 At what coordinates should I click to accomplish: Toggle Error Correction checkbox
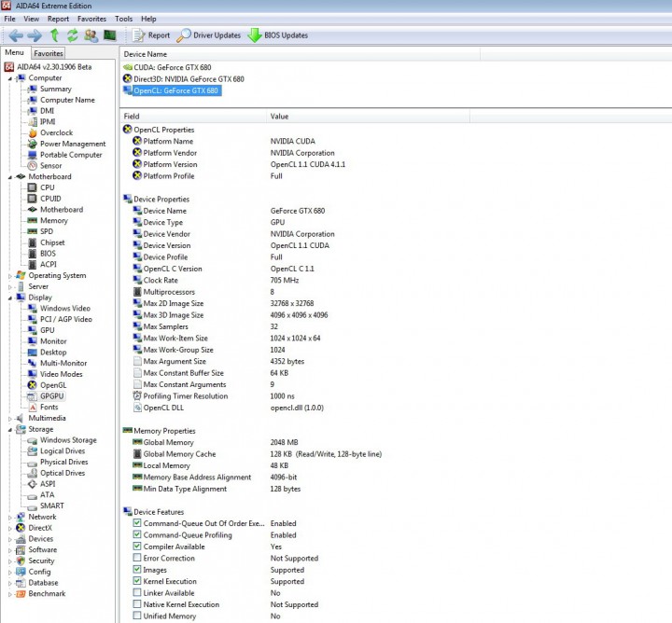tap(136, 558)
